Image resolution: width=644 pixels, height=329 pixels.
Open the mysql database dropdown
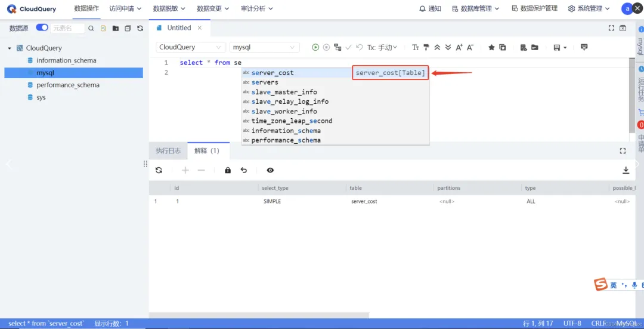tap(265, 47)
